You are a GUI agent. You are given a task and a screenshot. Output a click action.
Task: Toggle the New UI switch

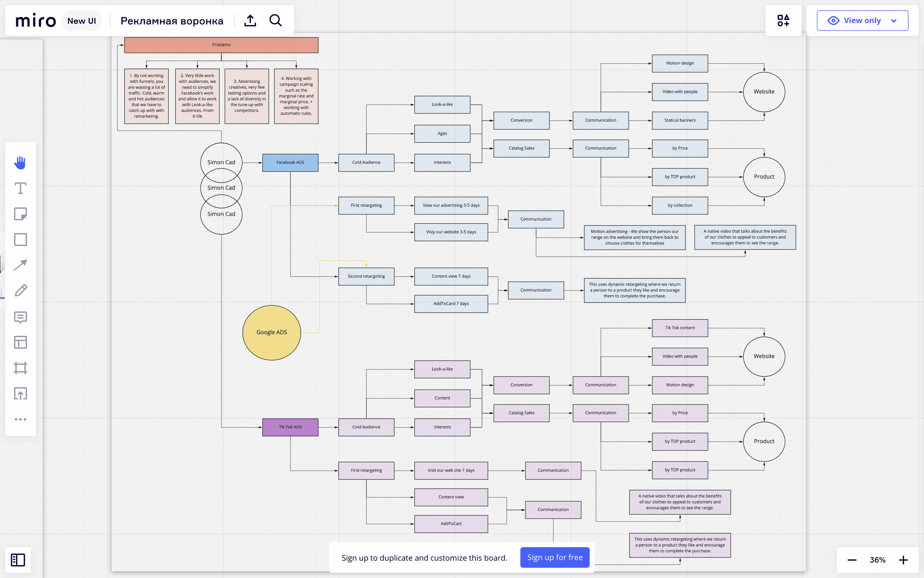click(82, 21)
